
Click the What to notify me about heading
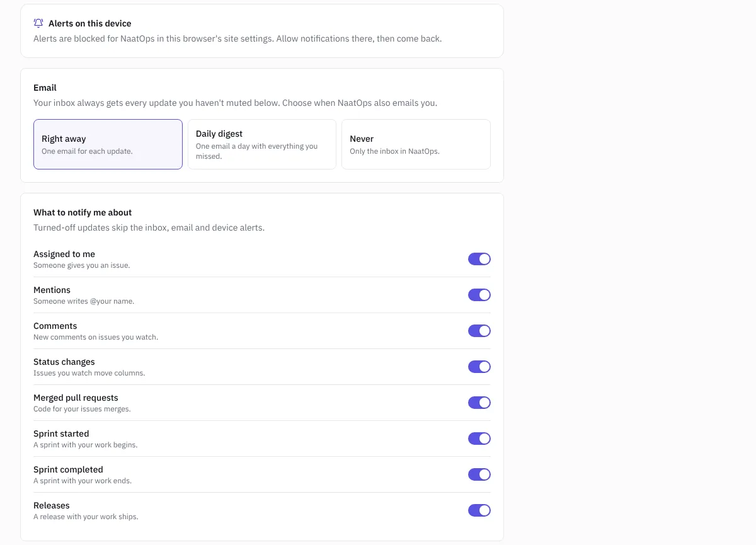click(83, 212)
